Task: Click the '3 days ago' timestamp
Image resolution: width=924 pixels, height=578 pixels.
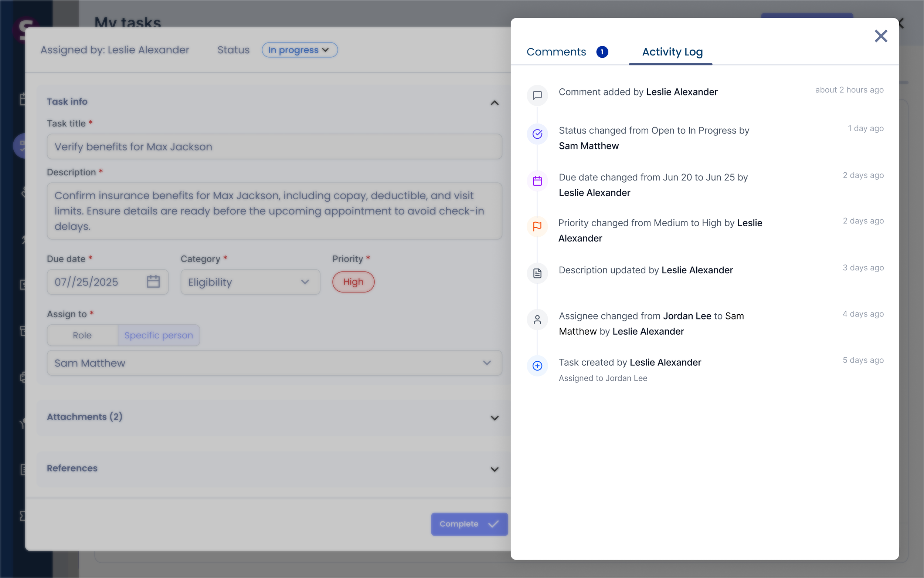Action: 863,268
